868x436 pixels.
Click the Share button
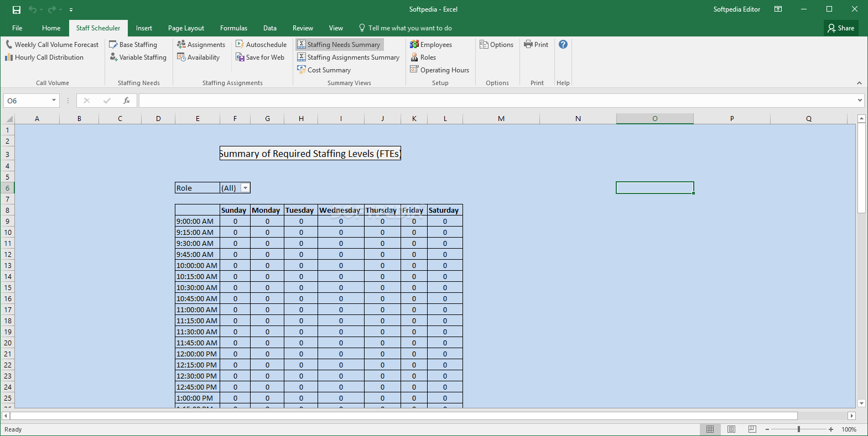click(841, 28)
